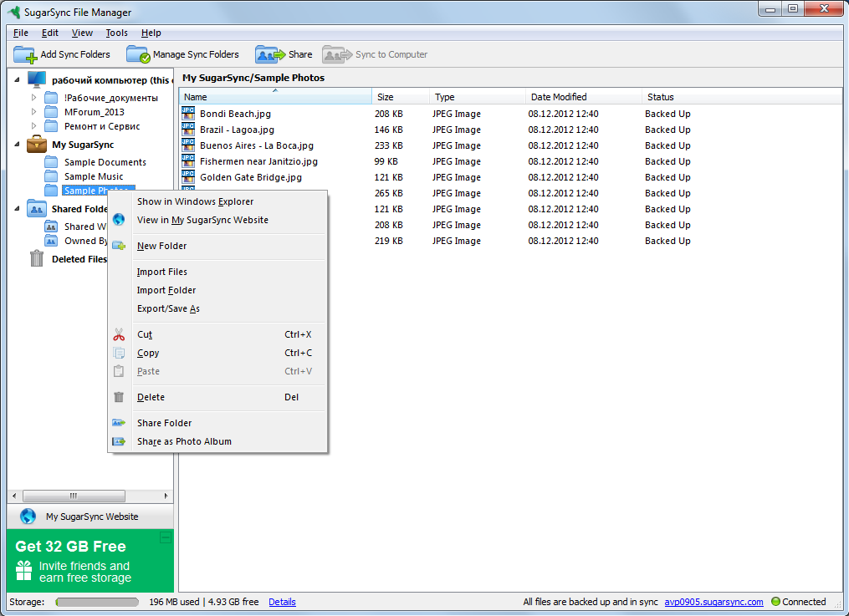Click the My SugarSync Website button

point(90,517)
